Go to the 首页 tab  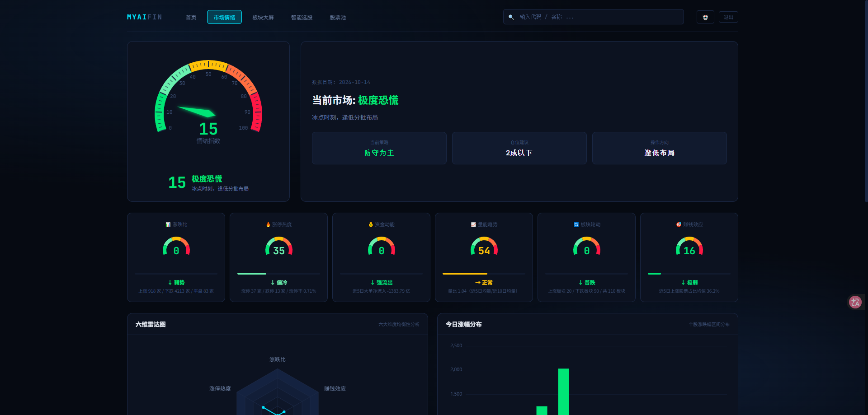point(191,18)
